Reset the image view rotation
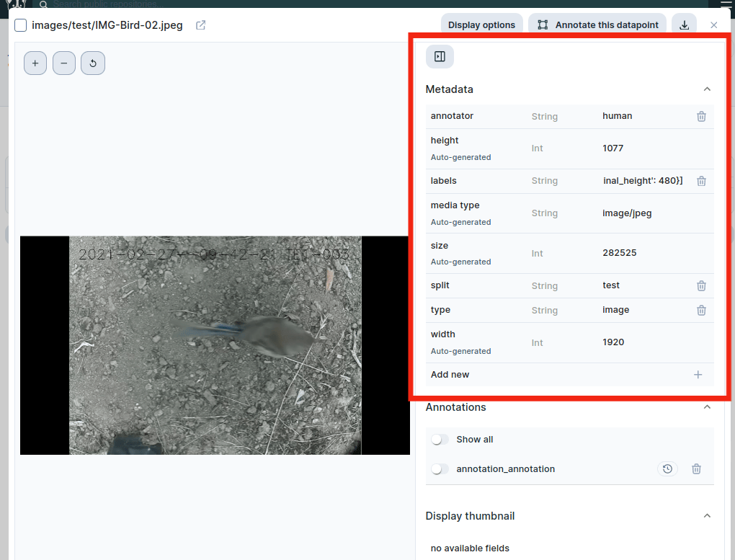 (93, 63)
